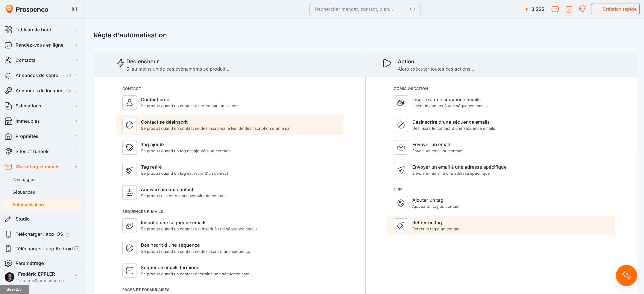Open Campagnes submenu item
644x294 pixels.
(24, 180)
